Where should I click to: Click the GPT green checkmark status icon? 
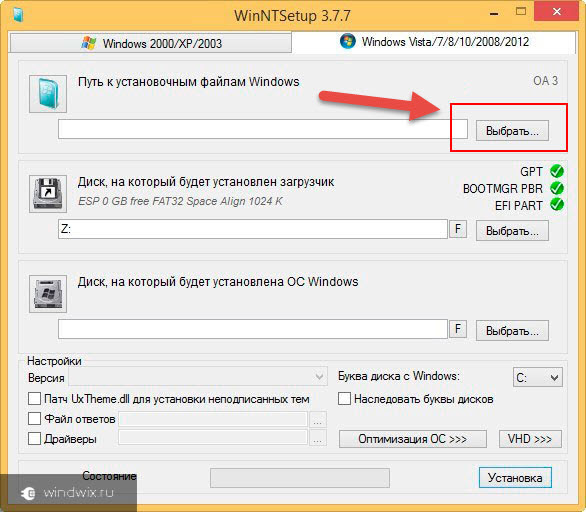pos(557,171)
